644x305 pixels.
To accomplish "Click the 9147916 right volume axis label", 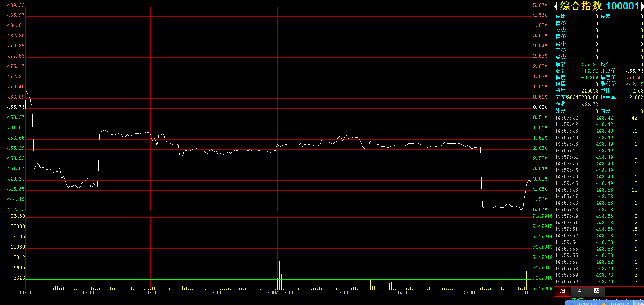I will 542,216.
